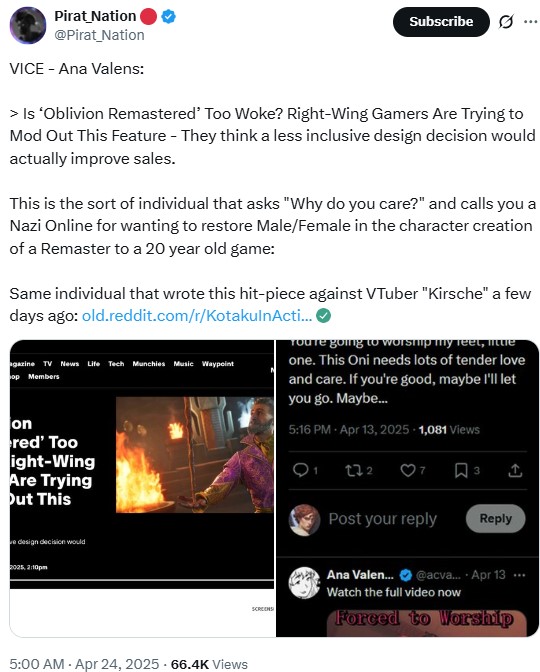The width and height of the screenshot is (540, 672).
Task: Click the retweet icon showing 2
Action: click(354, 471)
